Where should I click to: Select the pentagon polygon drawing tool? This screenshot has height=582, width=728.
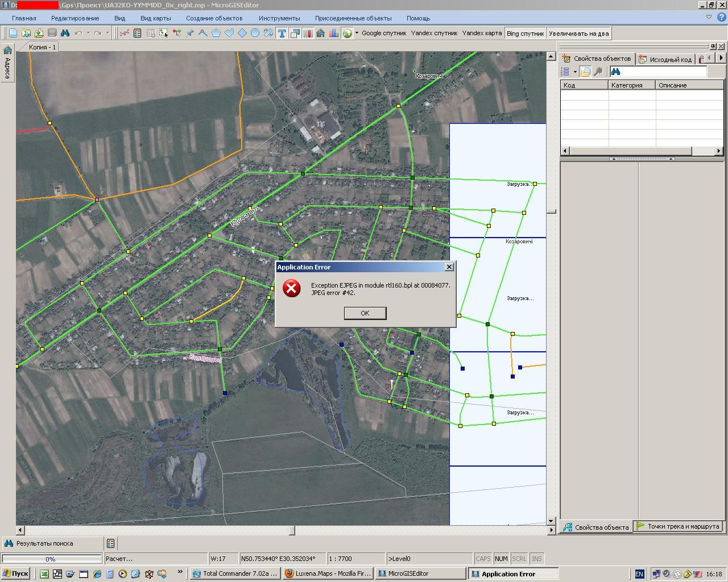tap(216, 34)
